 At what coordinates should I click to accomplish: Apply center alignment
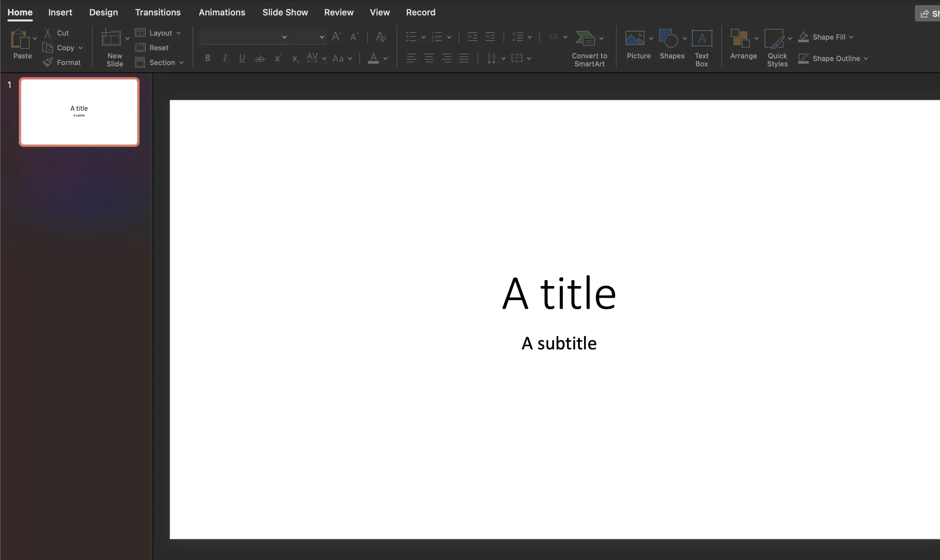(429, 58)
